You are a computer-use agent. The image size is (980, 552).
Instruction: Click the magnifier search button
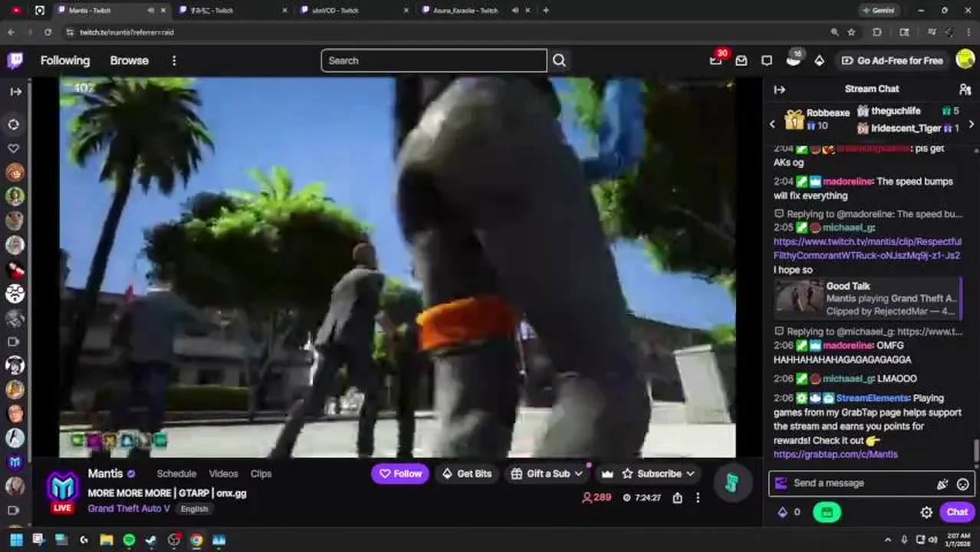coord(559,61)
